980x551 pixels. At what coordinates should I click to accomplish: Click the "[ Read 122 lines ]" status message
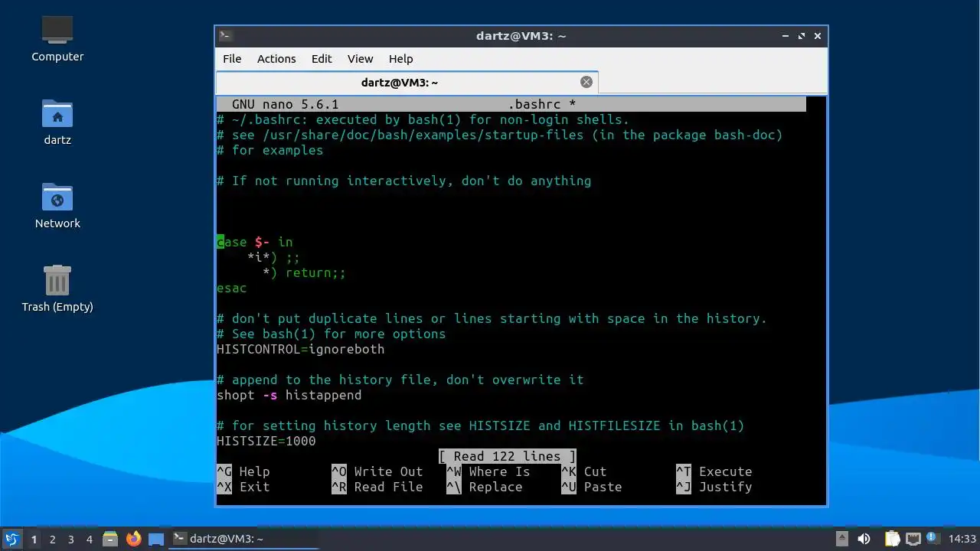pos(508,456)
